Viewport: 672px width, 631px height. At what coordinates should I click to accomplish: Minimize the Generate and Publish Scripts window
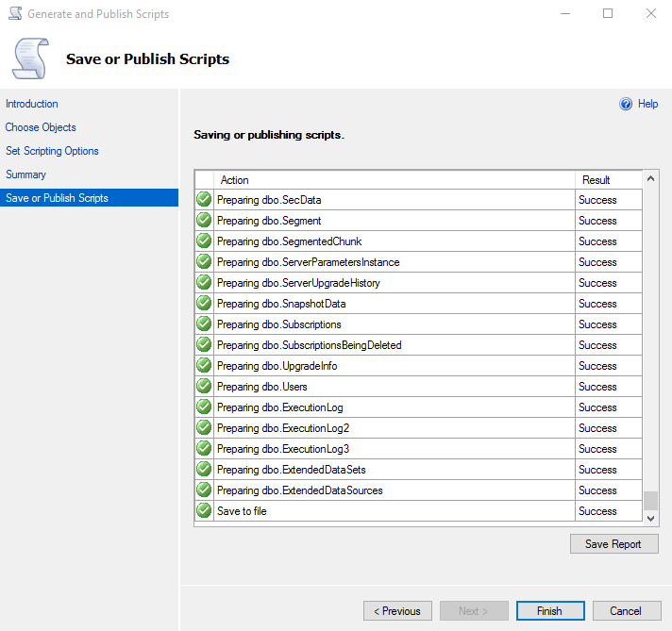(565, 13)
